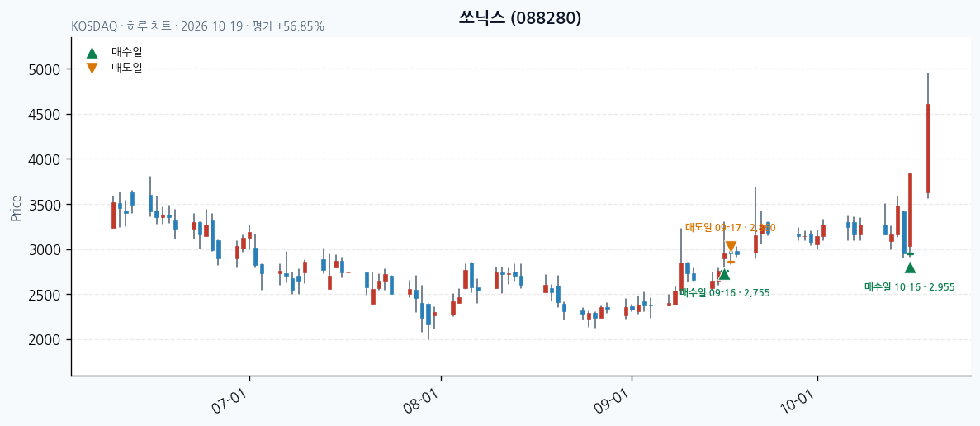Click the 3500 tick on the price axis
Screen dimensions: 980x426
click(45, 205)
